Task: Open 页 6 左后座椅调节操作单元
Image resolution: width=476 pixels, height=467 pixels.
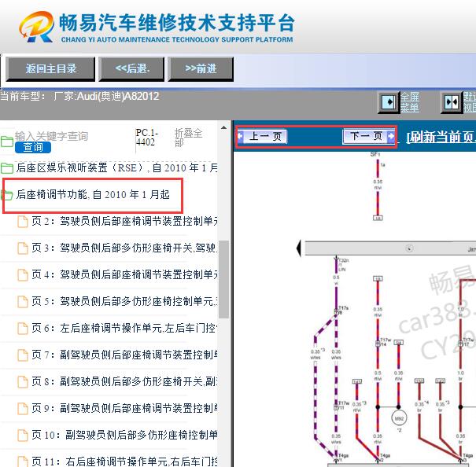Action: point(124,328)
